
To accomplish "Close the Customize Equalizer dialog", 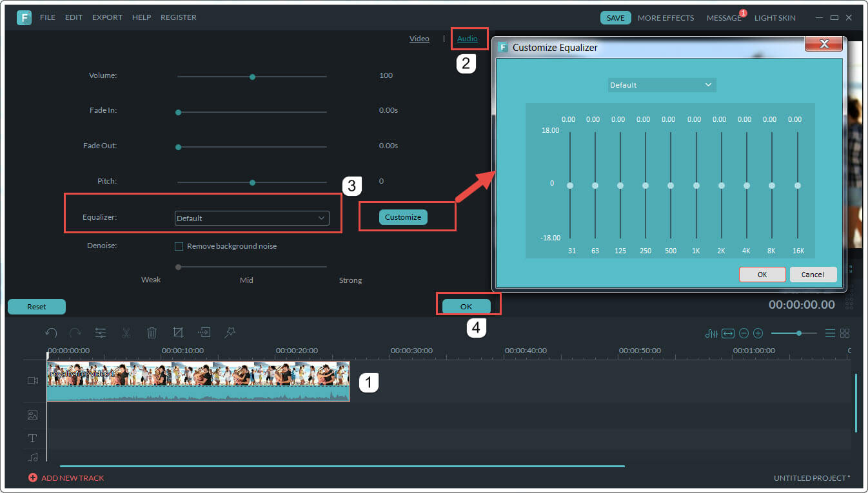I will click(x=824, y=44).
